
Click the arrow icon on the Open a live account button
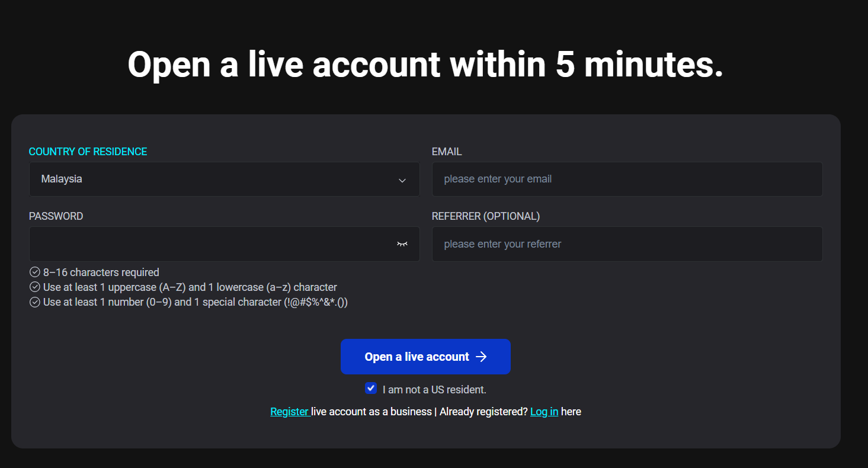coord(482,357)
